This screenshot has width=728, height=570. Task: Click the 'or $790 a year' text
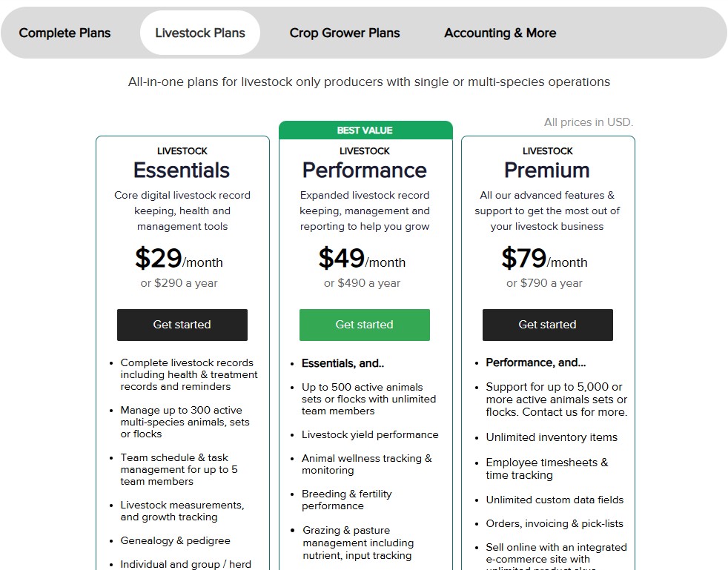click(544, 283)
